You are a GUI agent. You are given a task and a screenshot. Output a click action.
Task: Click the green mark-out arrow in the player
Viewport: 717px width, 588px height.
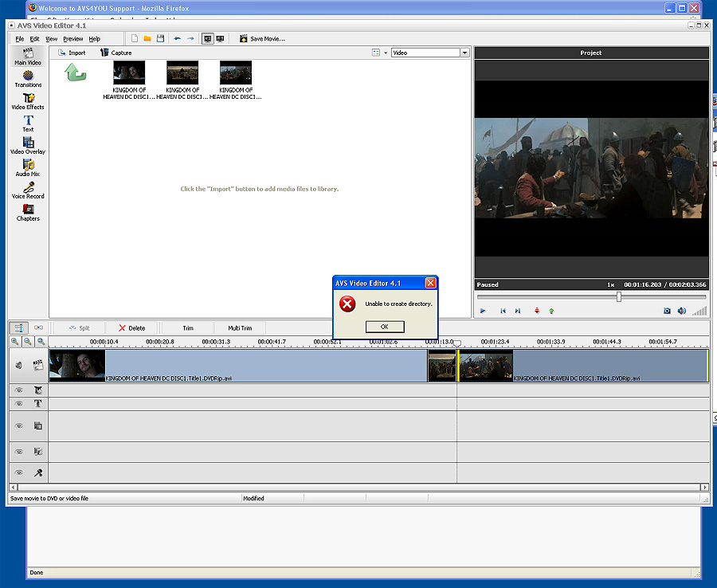pyautogui.click(x=551, y=311)
